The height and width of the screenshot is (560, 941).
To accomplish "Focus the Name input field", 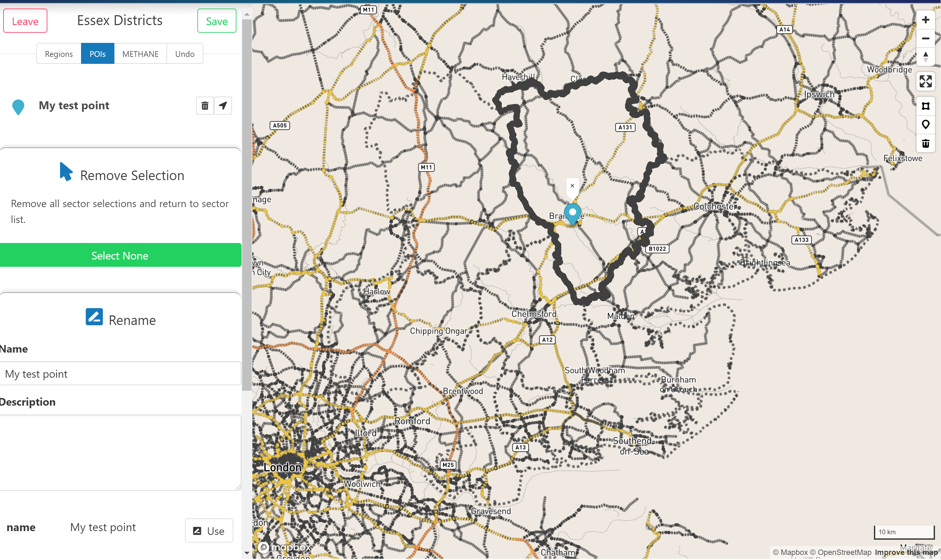I will tap(120, 374).
